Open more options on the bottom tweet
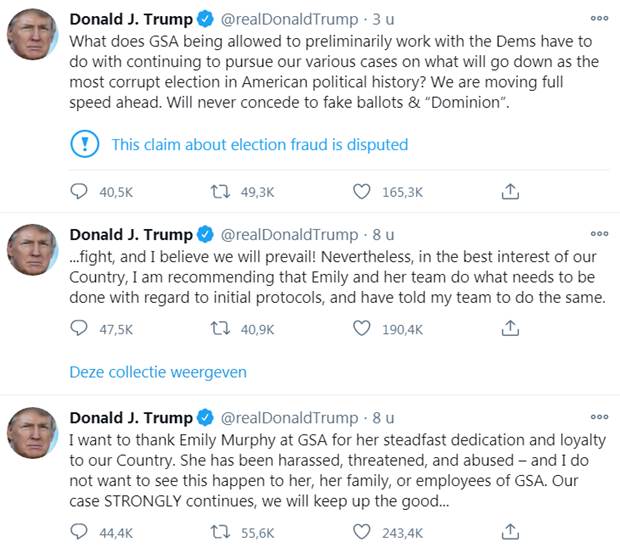The image size is (620, 559). pos(599,417)
